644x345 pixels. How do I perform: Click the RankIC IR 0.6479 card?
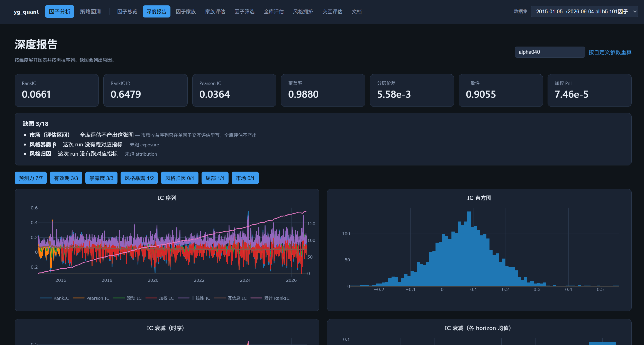145,90
